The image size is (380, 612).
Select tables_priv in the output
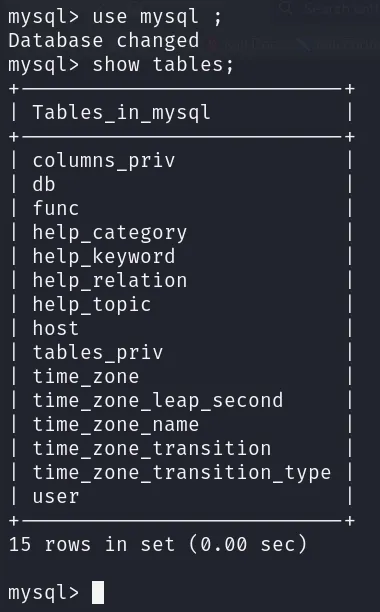click(98, 353)
